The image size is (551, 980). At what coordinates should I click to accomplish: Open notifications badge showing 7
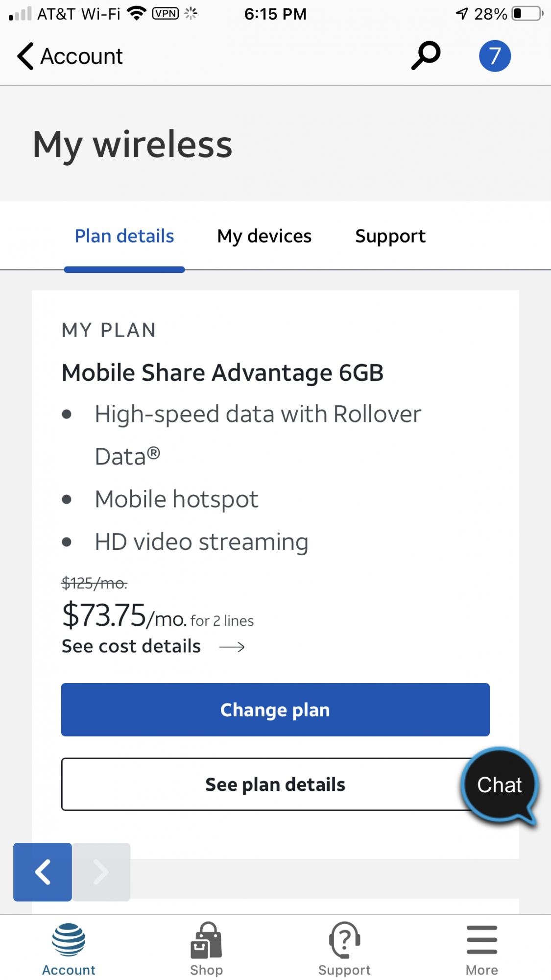(495, 56)
